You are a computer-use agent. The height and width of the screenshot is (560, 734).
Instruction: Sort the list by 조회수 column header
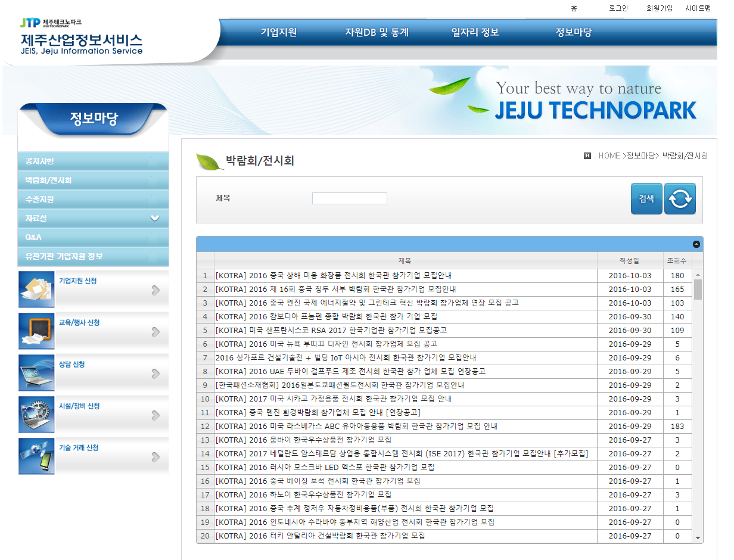click(x=677, y=261)
